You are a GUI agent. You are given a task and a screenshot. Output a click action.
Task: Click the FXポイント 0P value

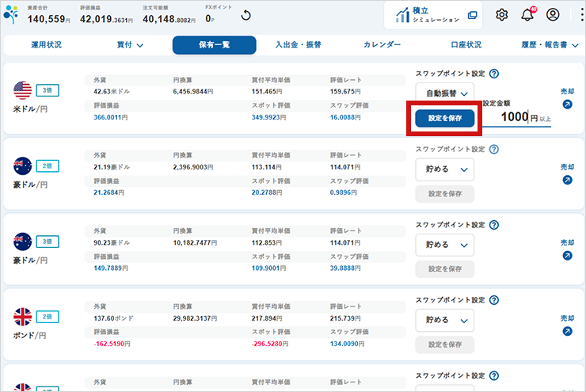click(210, 19)
